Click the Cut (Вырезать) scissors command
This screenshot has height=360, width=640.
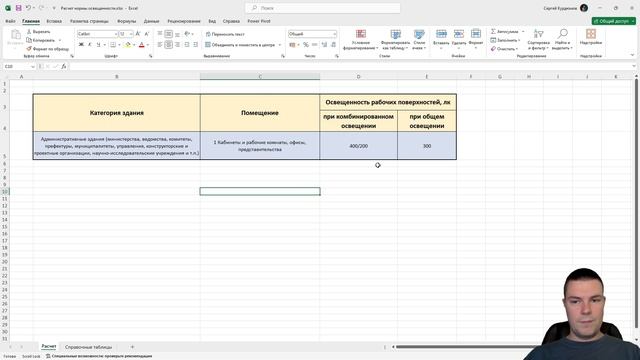tap(39, 31)
